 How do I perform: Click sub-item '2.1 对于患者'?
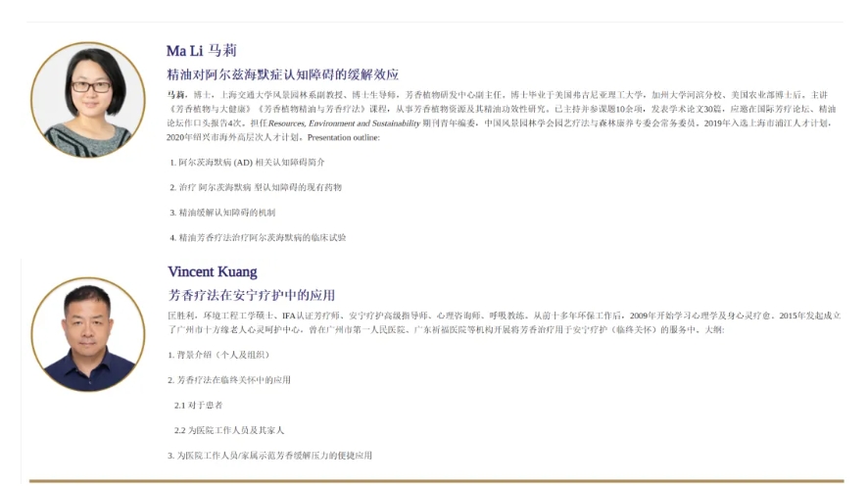pyautogui.click(x=199, y=405)
